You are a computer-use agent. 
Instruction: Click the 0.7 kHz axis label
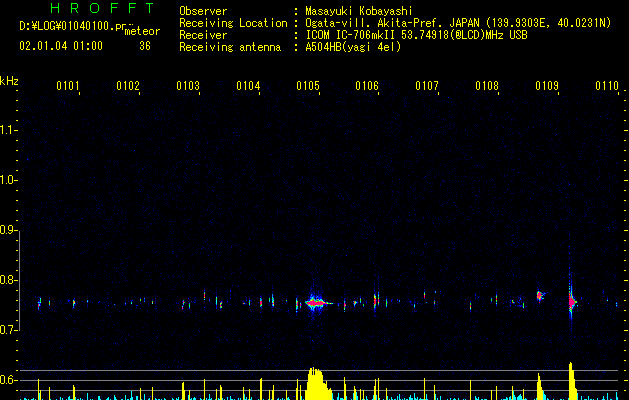(8, 330)
